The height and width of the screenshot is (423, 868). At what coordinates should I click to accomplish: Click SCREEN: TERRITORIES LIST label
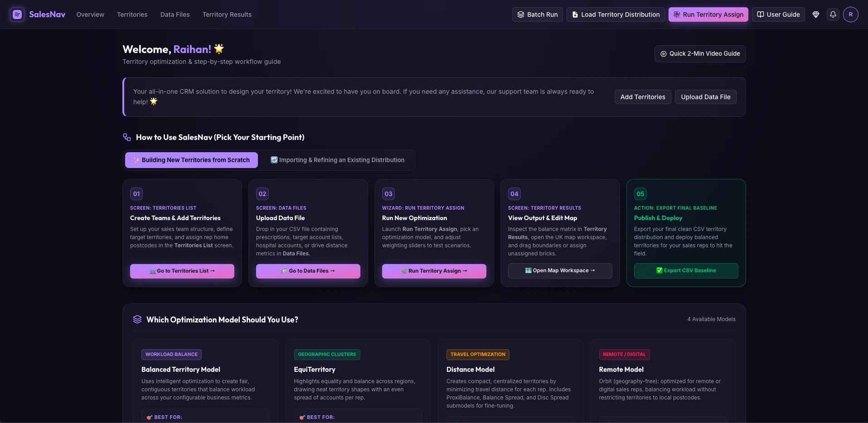click(x=163, y=208)
